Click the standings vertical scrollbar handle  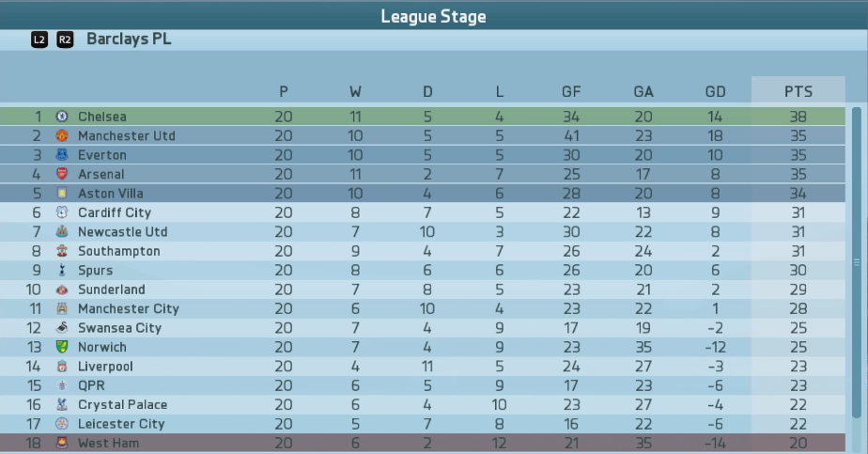point(857,263)
